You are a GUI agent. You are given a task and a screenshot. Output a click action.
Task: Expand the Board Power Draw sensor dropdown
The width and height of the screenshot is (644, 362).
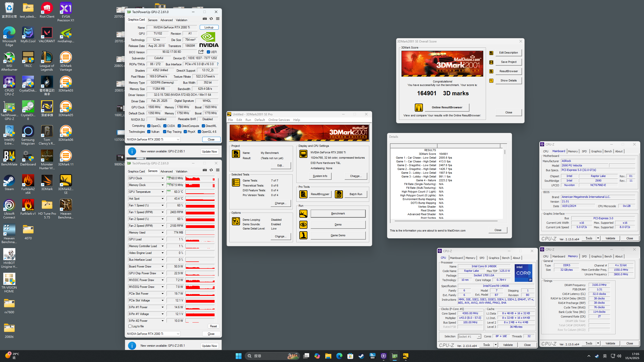click(163, 266)
